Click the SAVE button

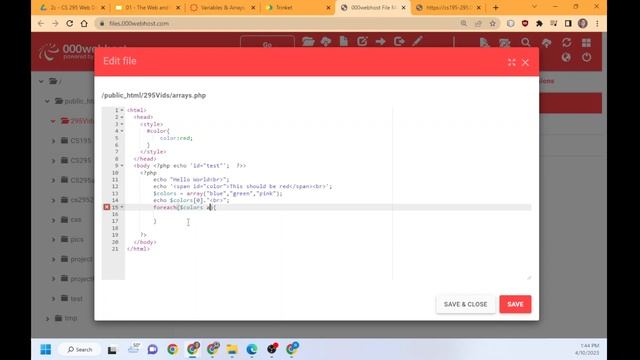click(515, 304)
